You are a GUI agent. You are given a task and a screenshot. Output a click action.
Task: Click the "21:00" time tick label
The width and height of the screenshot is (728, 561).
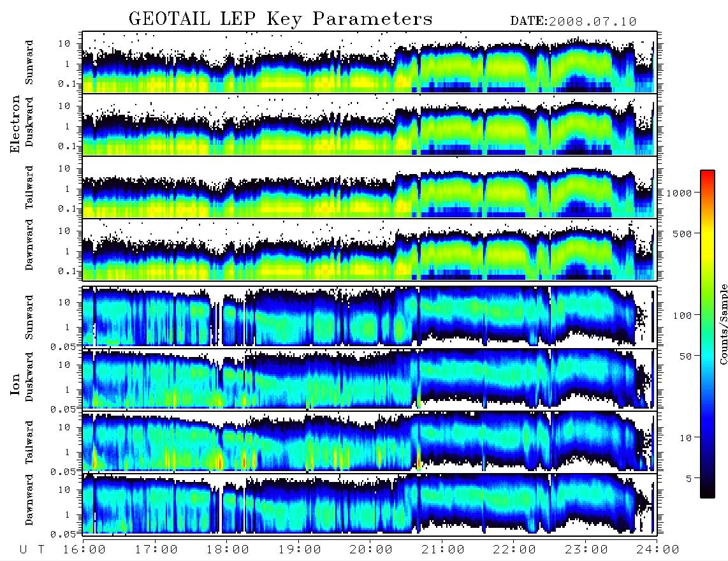pyautogui.click(x=444, y=550)
